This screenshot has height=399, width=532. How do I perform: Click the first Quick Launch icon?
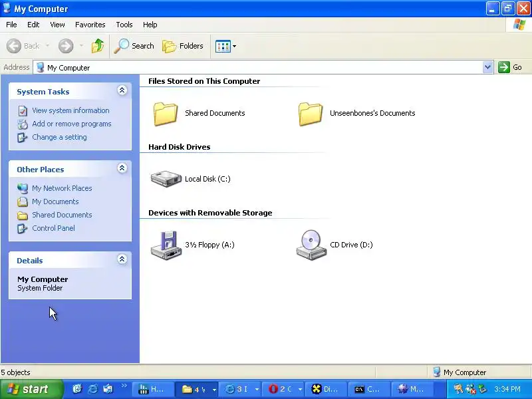point(78,389)
